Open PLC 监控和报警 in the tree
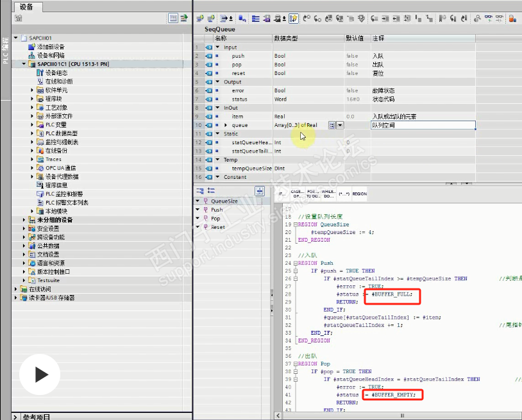Image resolution: width=522 pixels, height=420 pixels. pyautogui.click(x=64, y=194)
